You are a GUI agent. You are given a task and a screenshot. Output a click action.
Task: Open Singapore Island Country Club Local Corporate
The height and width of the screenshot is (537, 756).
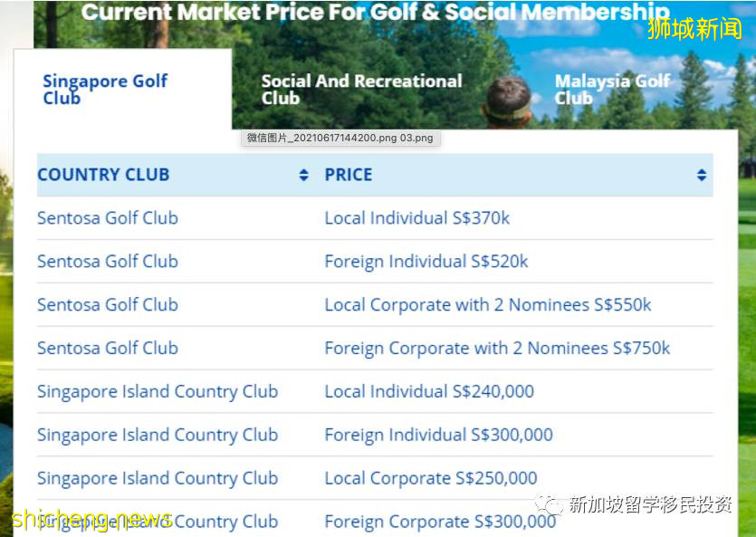(x=158, y=479)
